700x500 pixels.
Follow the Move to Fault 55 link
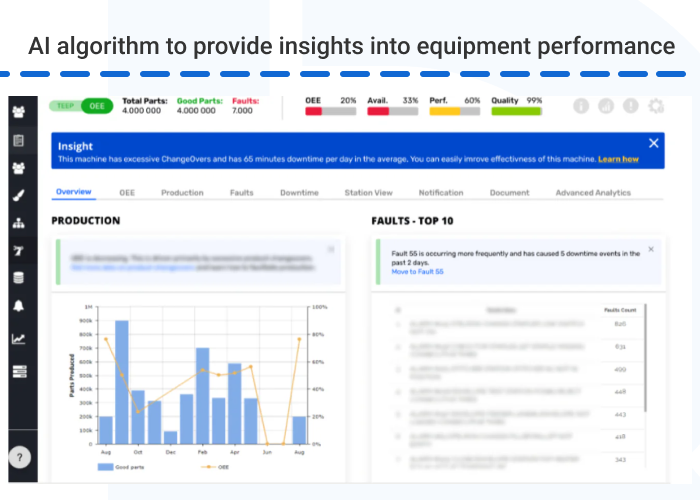[417, 271]
